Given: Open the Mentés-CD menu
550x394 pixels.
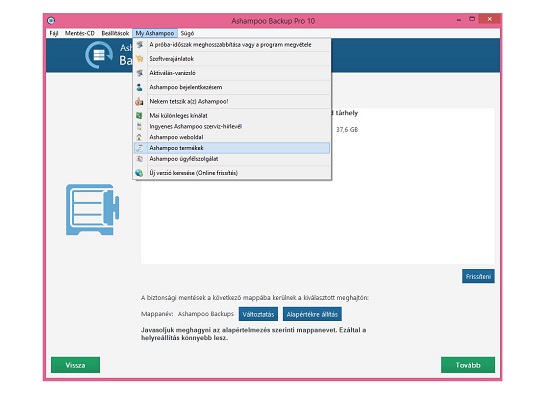Looking at the screenshot, I should 80,33.
